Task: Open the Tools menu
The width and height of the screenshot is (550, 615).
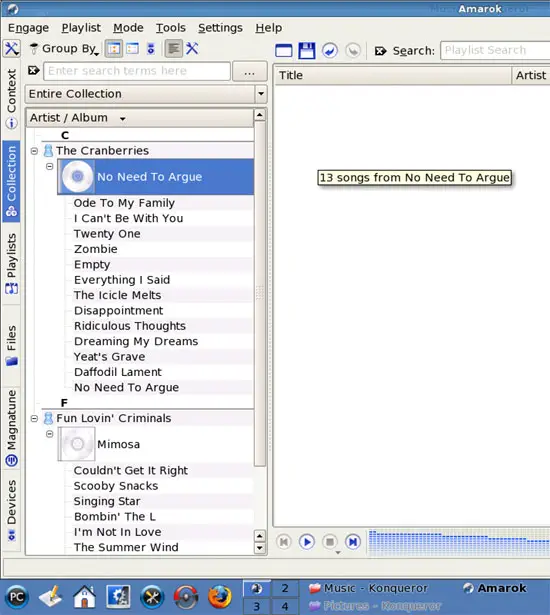Action: (x=171, y=28)
